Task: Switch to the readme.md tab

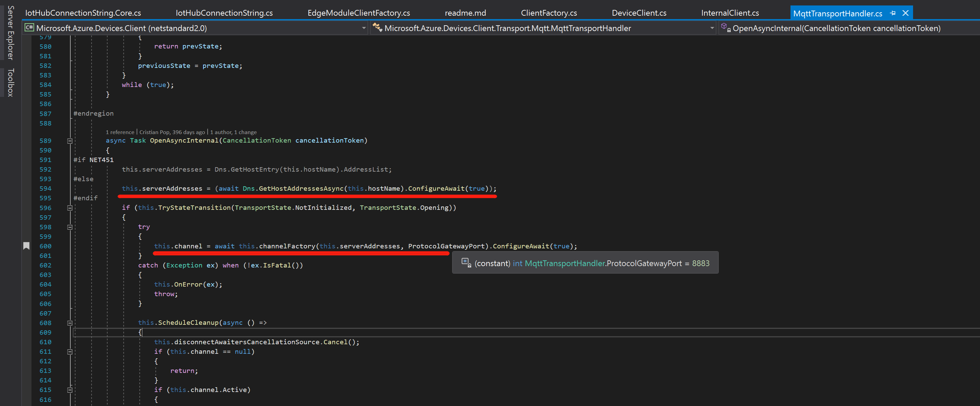Action: click(x=465, y=13)
